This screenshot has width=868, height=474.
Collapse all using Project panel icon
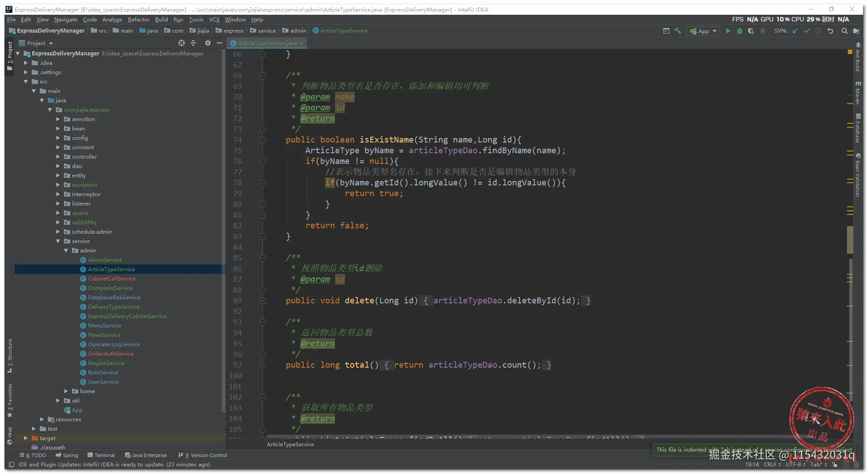tap(193, 43)
